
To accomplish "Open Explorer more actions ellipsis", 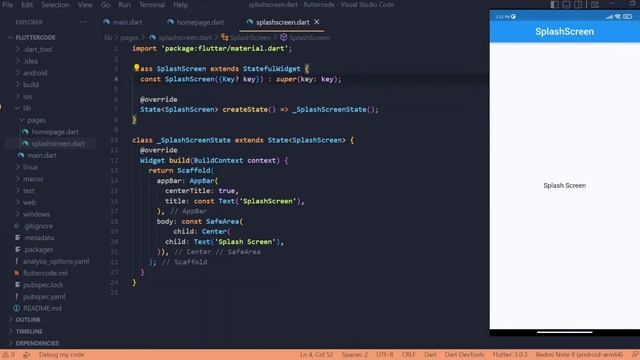I will tap(83, 22).
